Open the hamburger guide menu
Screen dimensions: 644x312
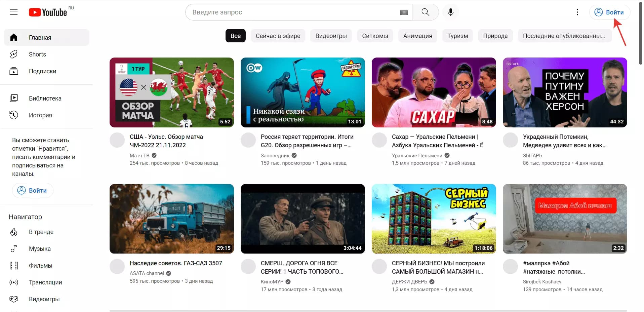click(x=14, y=12)
